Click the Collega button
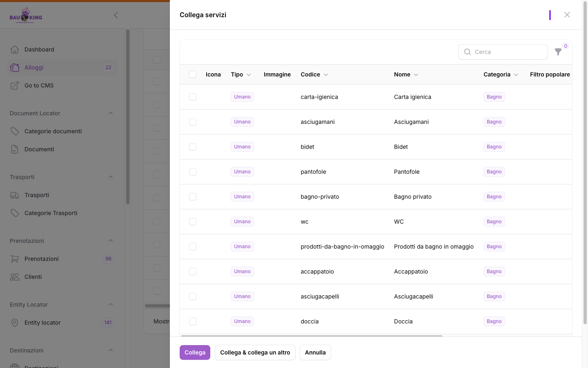Viewport: 588px width, 368px height. 195,352
